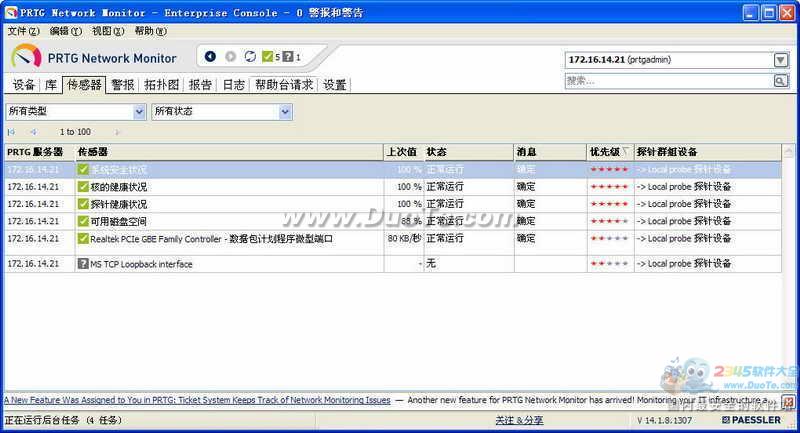800x433 pixels.
Task: Click the refresh circular arrows icon
Action: [x=250, y=56]
